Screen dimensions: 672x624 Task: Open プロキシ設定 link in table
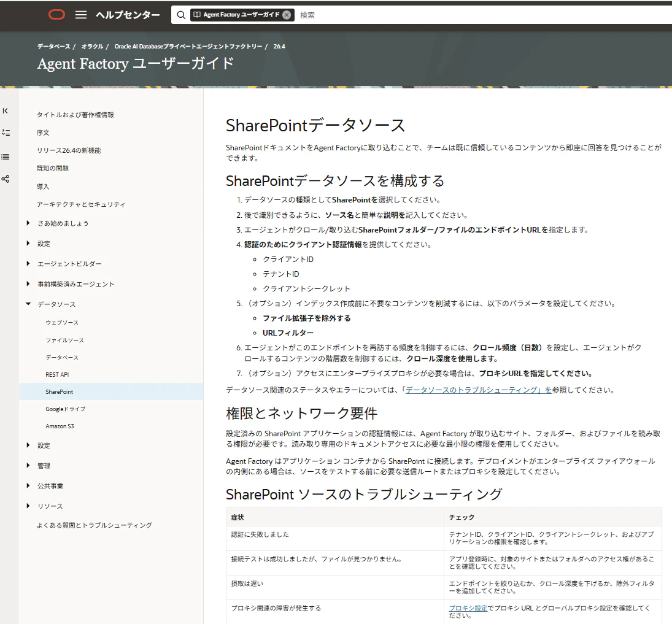coord(468,608)
